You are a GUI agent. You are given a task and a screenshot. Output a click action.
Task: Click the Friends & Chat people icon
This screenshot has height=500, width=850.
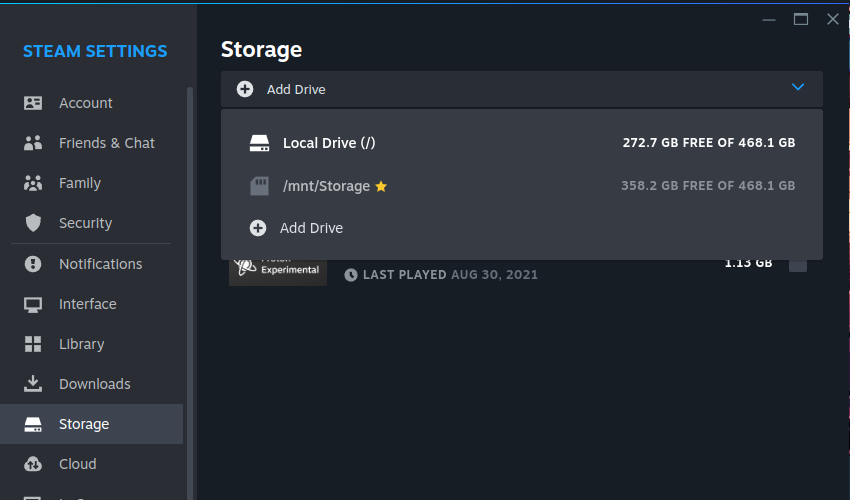pos(33,143)
